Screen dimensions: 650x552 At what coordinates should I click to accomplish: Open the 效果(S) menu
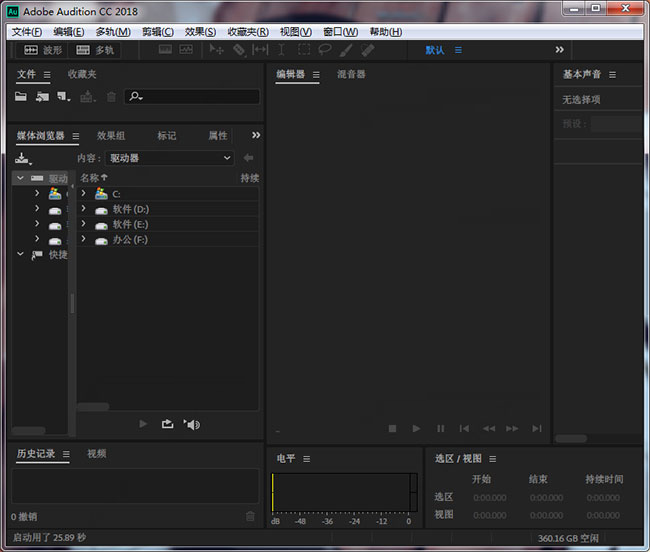coord(200,32)
